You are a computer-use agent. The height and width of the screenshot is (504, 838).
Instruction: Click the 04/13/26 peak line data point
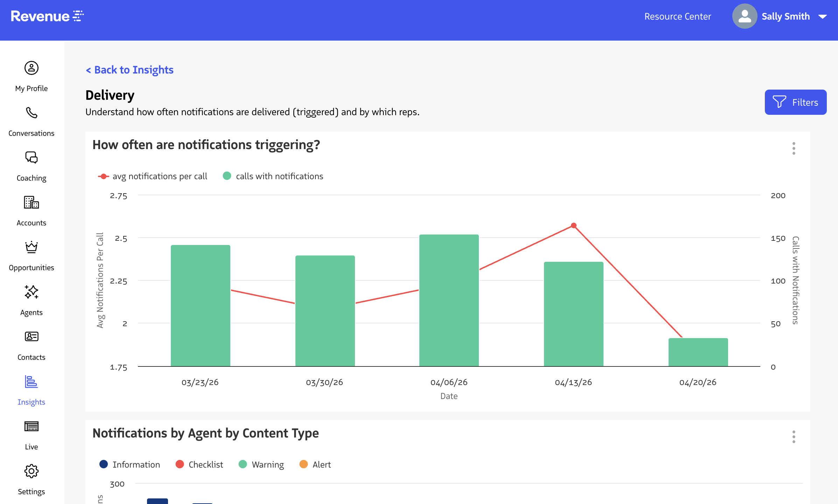[x=573, y=226]
